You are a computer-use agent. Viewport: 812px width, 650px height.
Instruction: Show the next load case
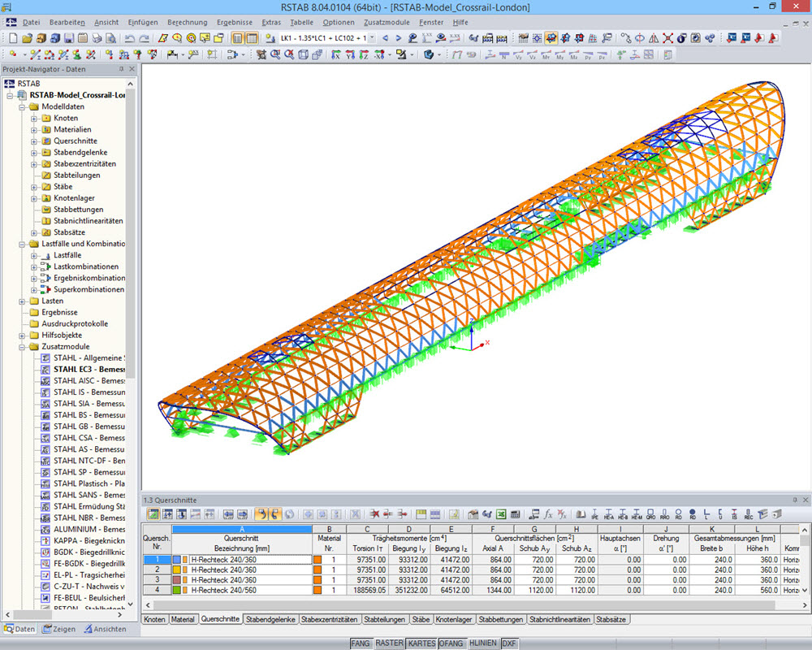coord(398,38)
